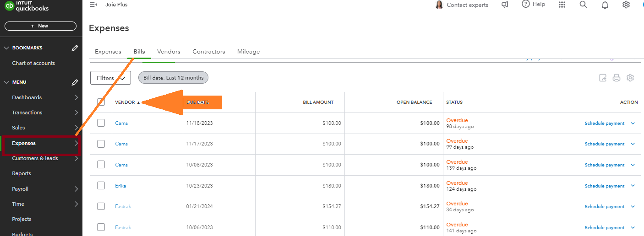
Task: Open the apps grid icon
Action: (x=562, y=5)
